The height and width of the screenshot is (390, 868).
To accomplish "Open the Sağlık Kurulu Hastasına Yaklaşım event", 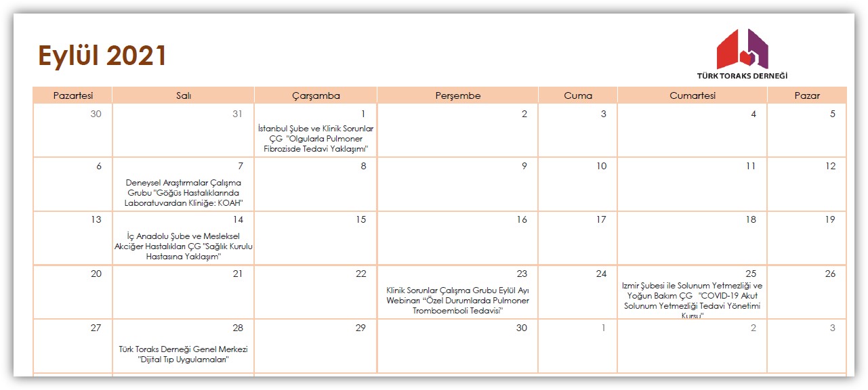I will [184, 246].
